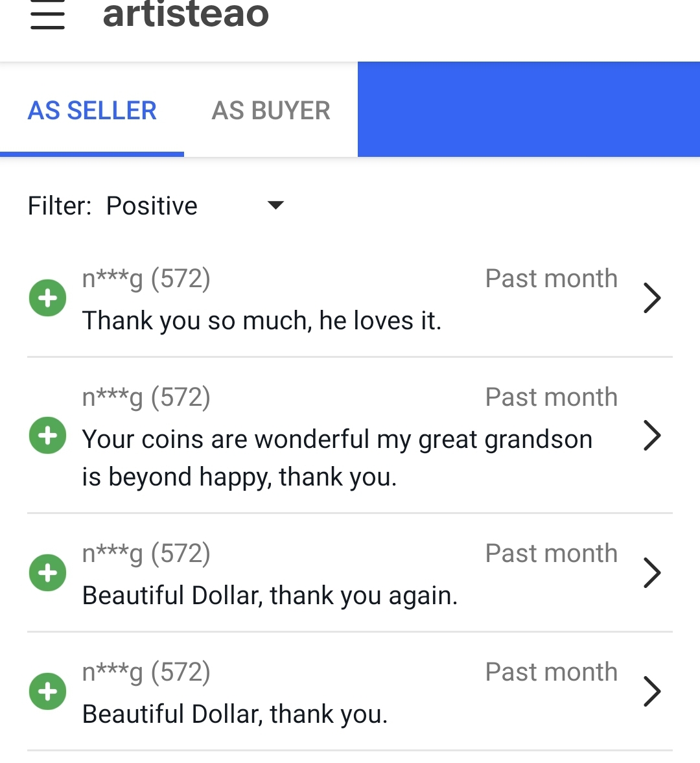Click the Filter label
The height and width of the screenshot is (763, 700).
click(x=60, y=206)
